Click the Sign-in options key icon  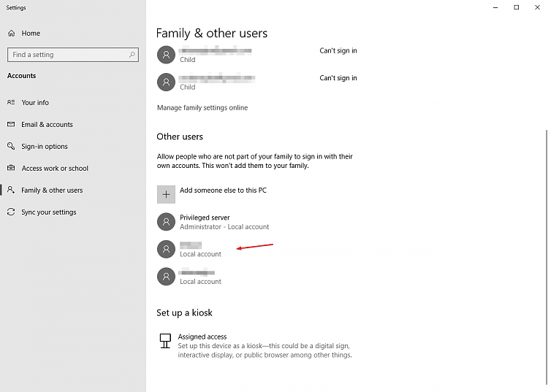pyautogui.click(x=11, y=146)
